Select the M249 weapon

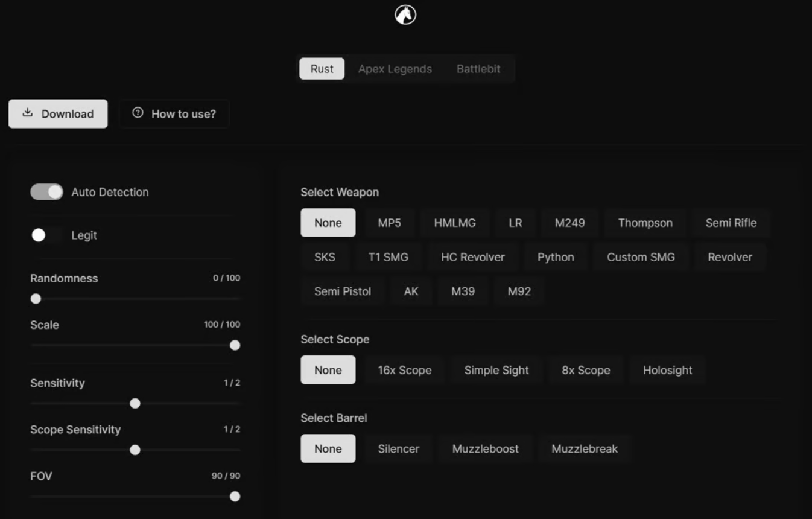coord(570,223)
